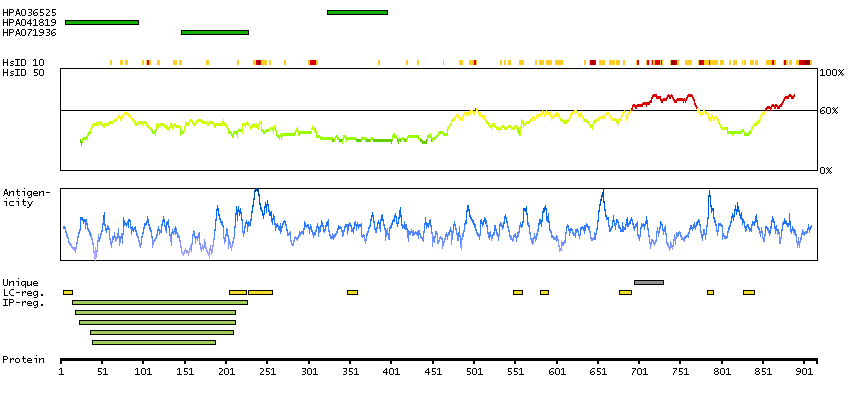
Task: Click the topmost, longest IP-reg. bar
Action: point(160,302)
